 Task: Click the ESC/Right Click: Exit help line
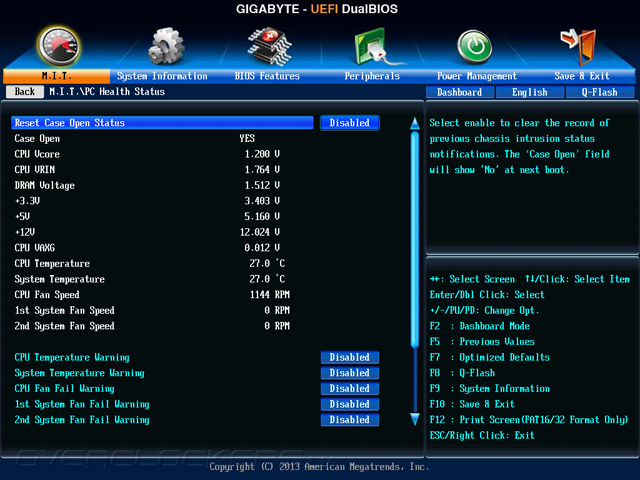pos(482,435)
